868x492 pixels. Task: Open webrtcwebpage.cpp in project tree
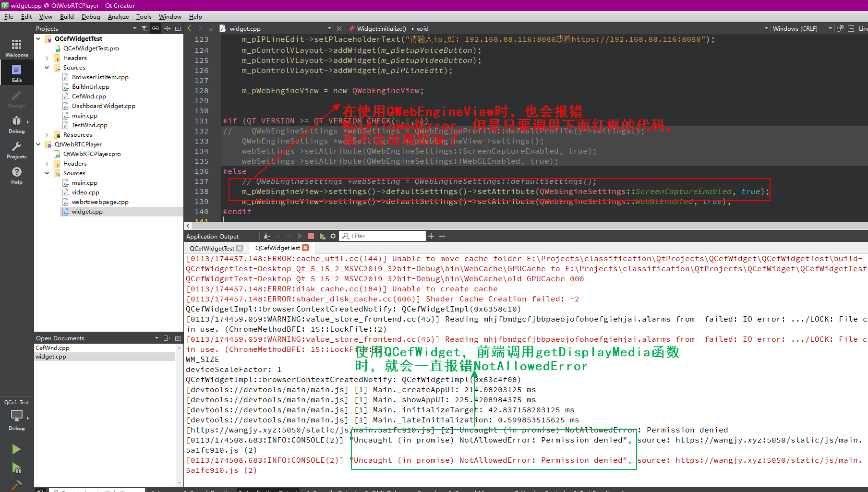coord(100,202)
